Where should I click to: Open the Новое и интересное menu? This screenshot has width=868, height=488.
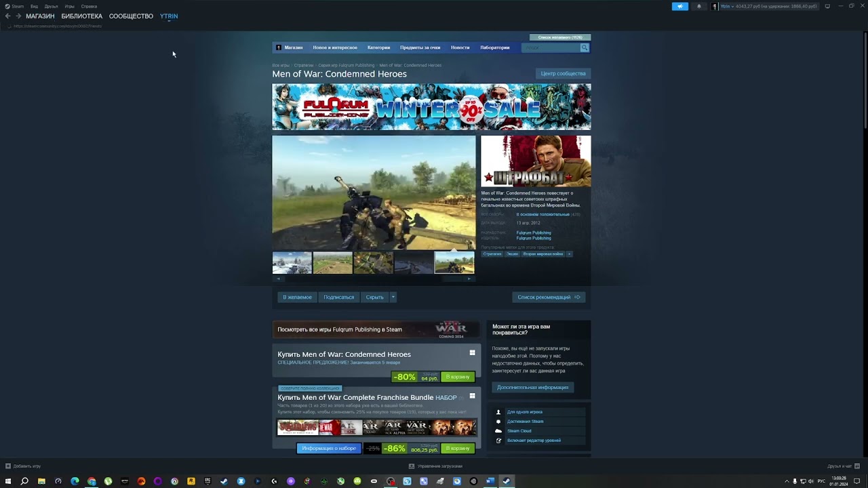click(335, 47)
